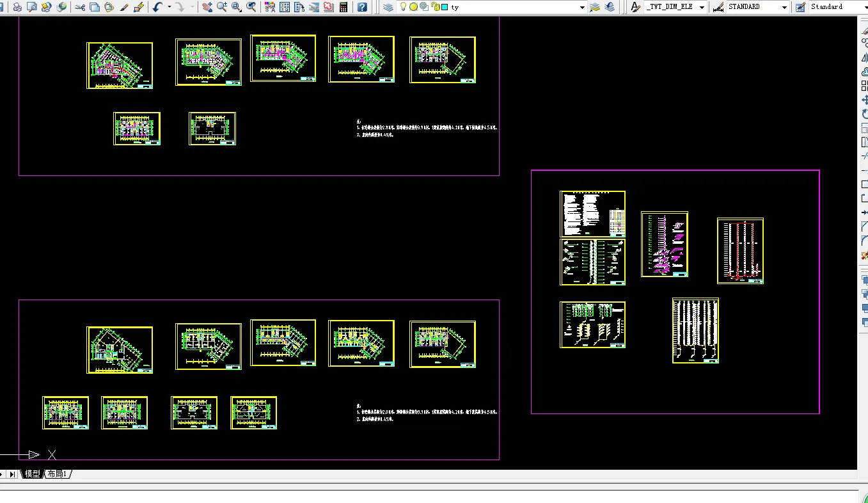Click the last-tab navigation arrow
This screenshot has width=868, height=503.
coord(12,474)
